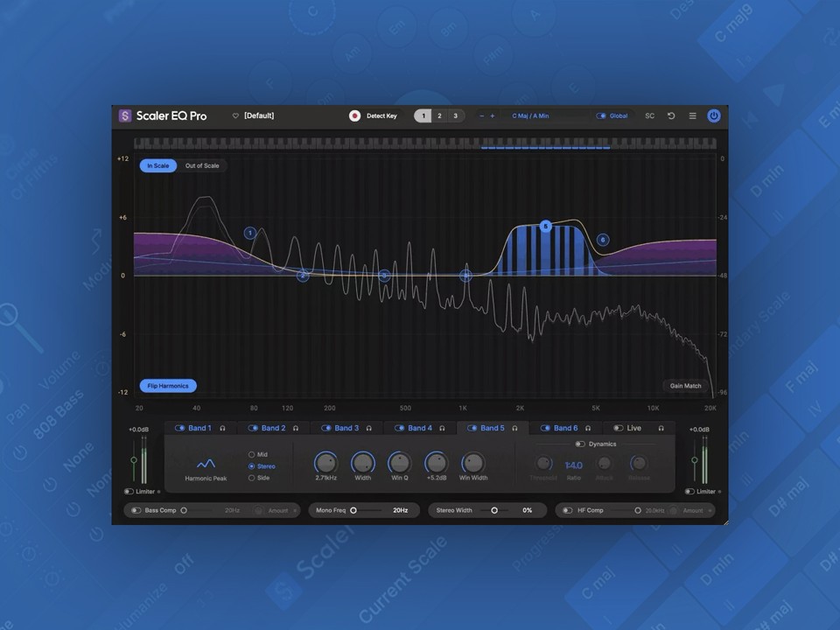This screenshot has width=840, height=630.
Task: Click the 2.71kHz frequency knob
Action: (325, 463)
